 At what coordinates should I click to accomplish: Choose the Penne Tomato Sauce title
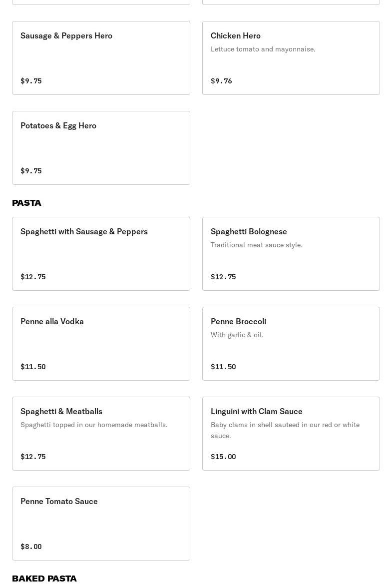tap(59, 501)
